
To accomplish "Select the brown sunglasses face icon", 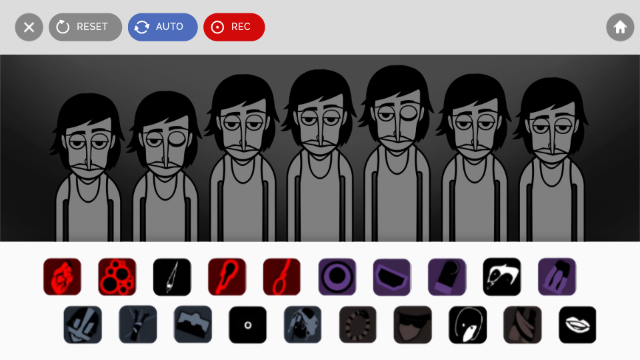I will (413, 324).
